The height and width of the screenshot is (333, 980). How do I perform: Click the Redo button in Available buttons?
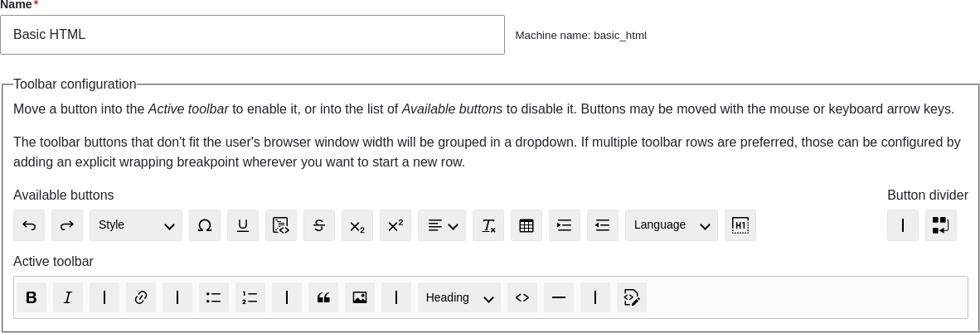[x=67, y=225]
